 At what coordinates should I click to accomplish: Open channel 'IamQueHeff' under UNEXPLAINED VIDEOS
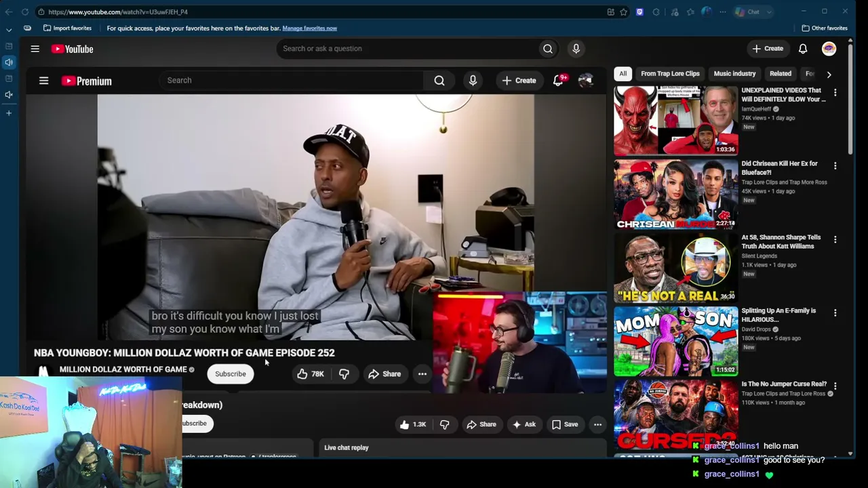756,109
